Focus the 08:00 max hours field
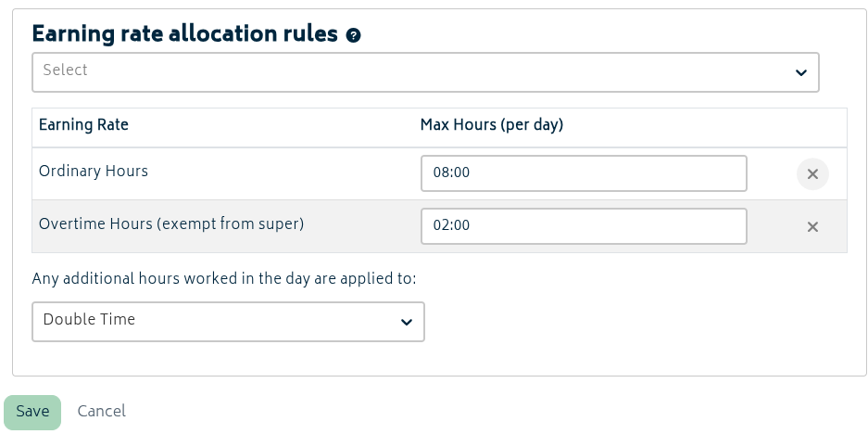The height and width of the screenshot is (434, 868). (584, 173)
